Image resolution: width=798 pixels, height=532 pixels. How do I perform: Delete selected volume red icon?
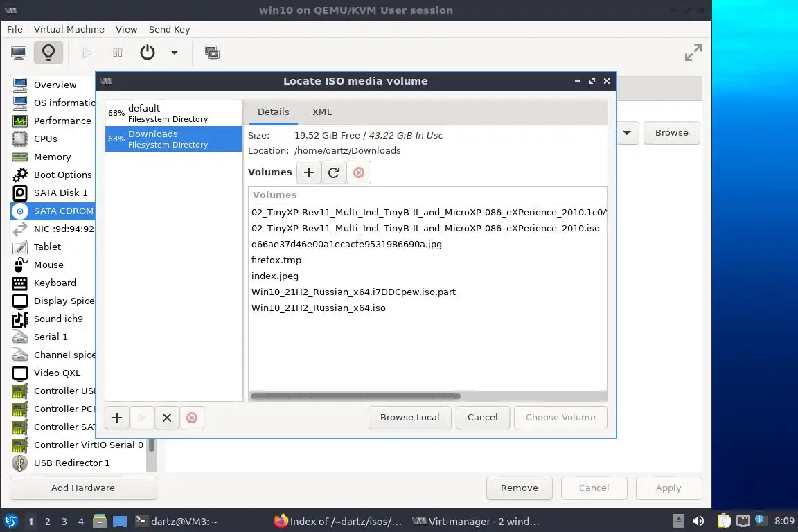[359, 172]
